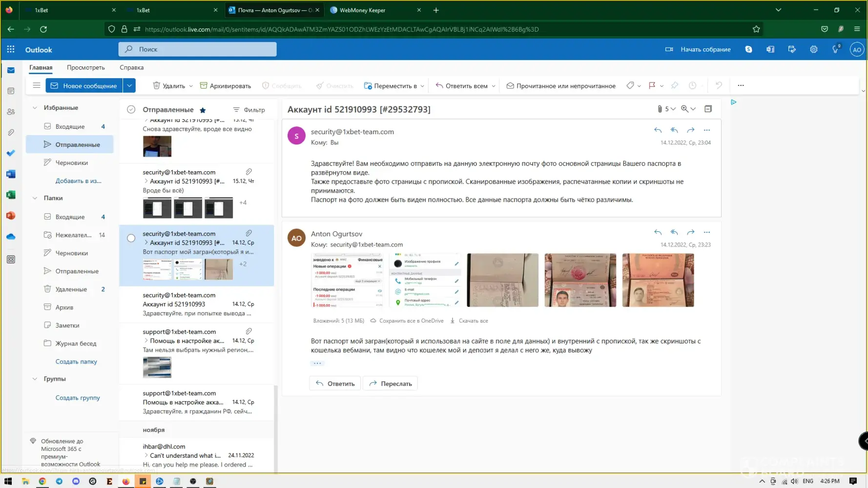Open the Справка tab
This screenshot has width=868, height=488.
click(x=131, y=67)
